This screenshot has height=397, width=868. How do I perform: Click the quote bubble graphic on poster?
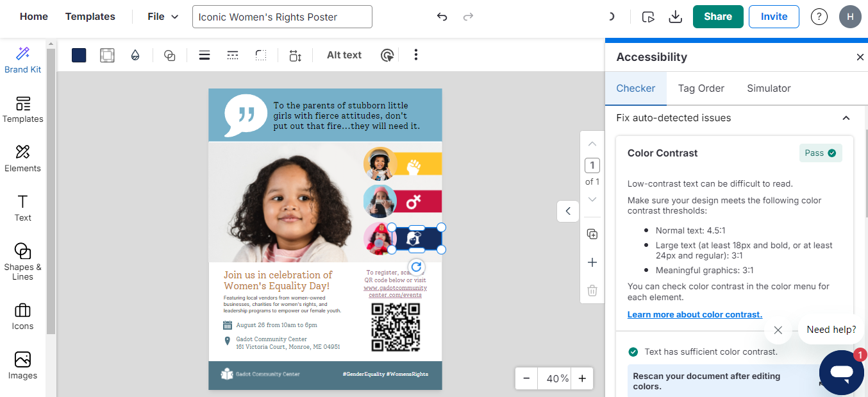(x=246, y=115)
